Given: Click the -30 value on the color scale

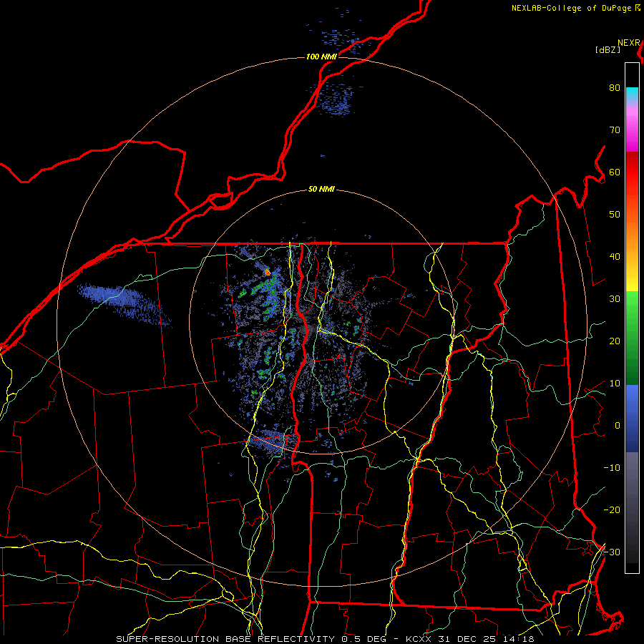Looking at the screenshot, I should (612, 552).
